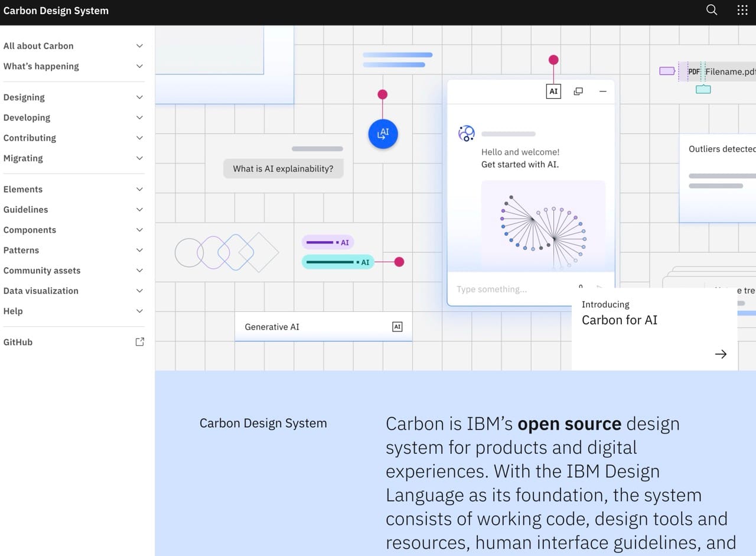
Task: Click the Carbon Design System header title
Action: (56, 11)
